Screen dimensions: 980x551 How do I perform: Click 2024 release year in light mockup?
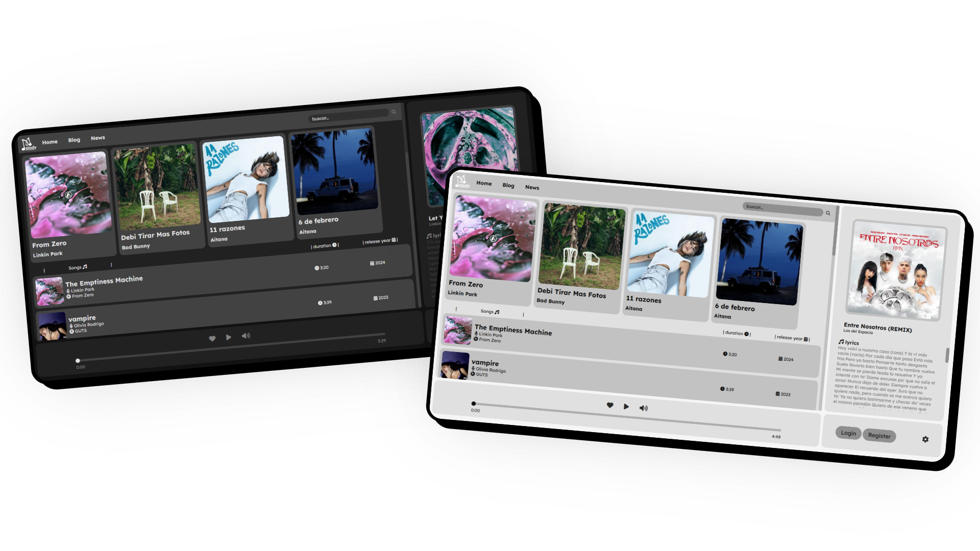pyautogui.click(x=786, y=359)
